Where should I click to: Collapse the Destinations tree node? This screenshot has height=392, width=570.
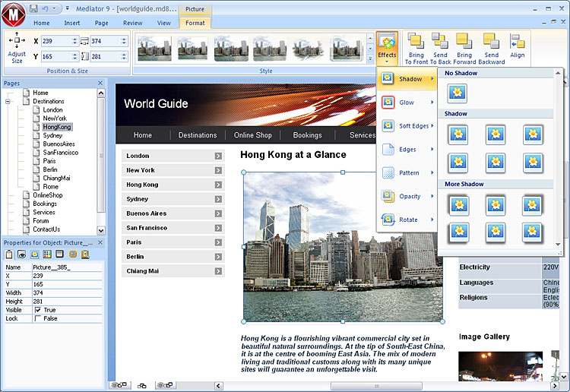click(x=8, y=101)
